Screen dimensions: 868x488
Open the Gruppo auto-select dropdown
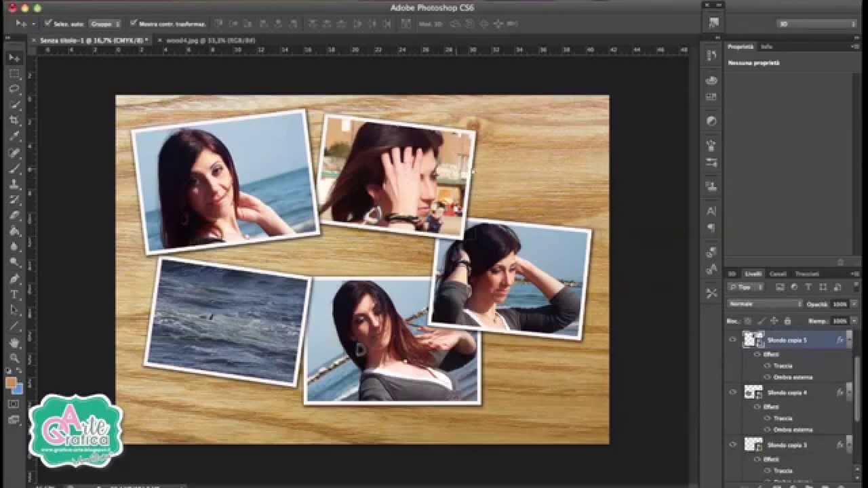coord(105,24)
